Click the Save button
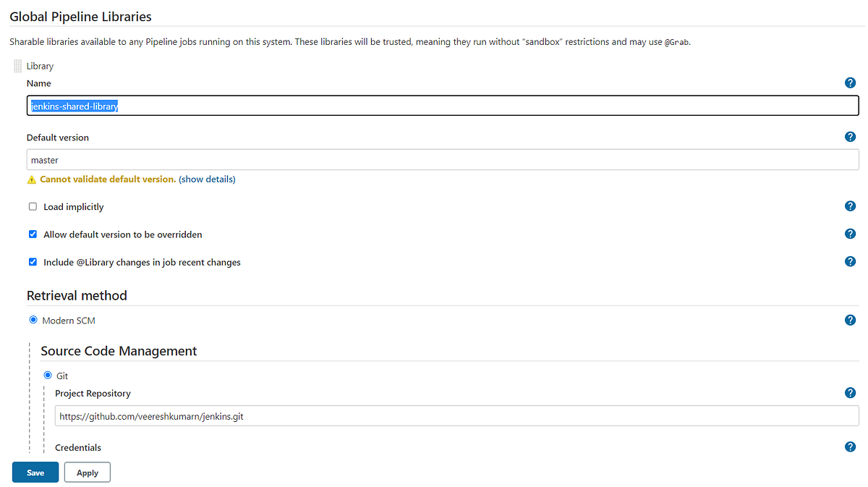The image size is (868, 487). point(35,472)
